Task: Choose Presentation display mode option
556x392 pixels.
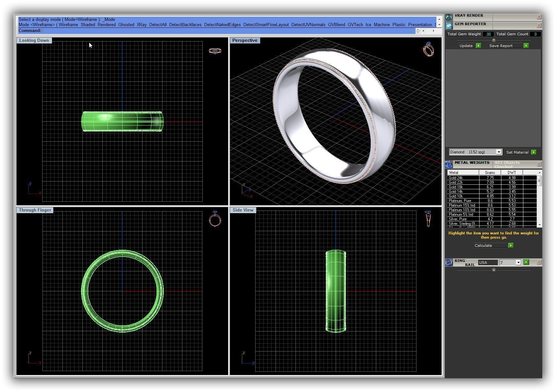Action: click(x=420, y=25)
